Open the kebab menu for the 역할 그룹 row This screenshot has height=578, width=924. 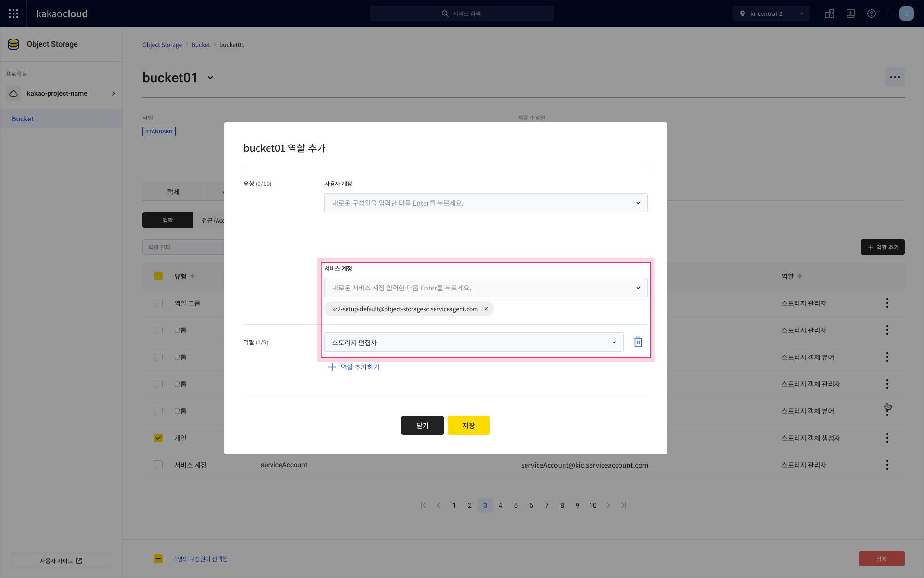(887, 303)
